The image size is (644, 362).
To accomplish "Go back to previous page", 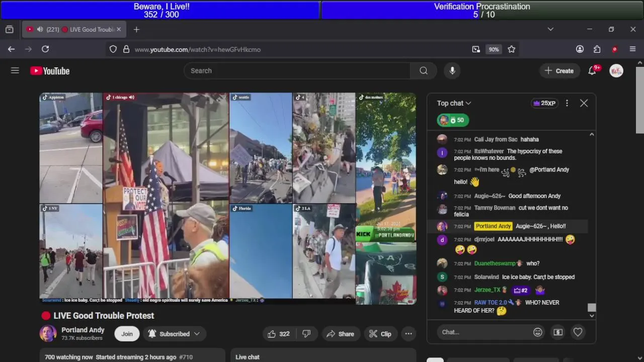I will [11, 49].
